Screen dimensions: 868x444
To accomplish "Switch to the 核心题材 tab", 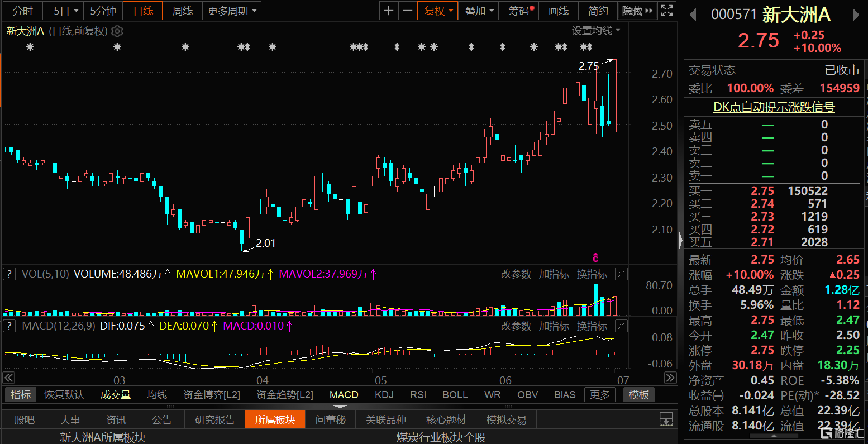I will pos(446,419).
